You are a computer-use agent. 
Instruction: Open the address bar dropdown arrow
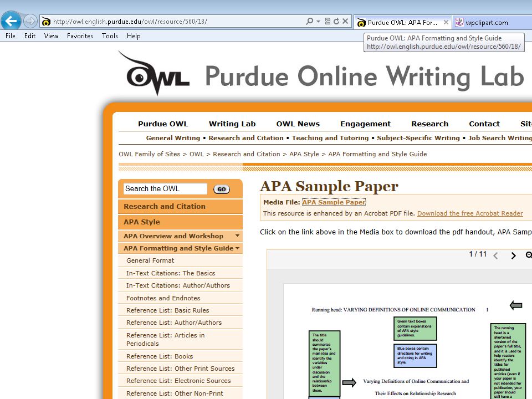[x=318, y=21]
